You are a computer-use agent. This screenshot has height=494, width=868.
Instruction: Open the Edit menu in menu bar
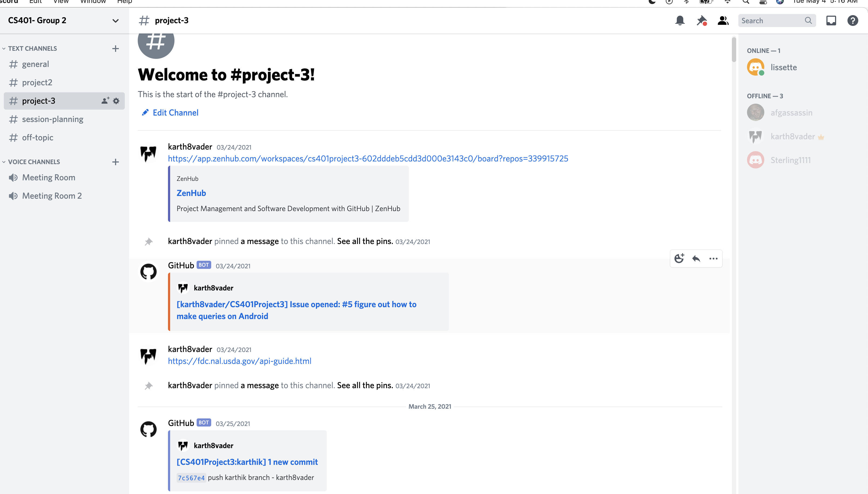click(36, 2)
